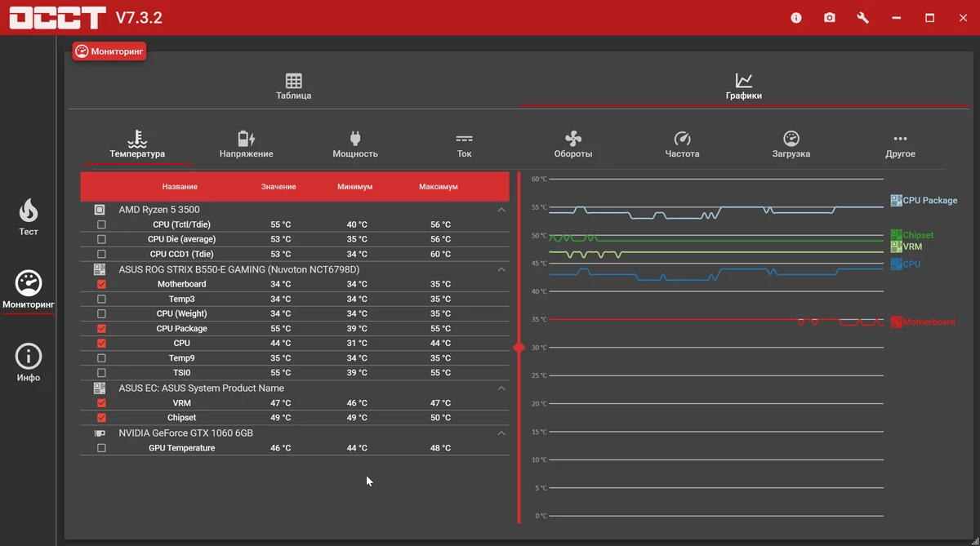980x546 pixels.
Task: Collapse the NVIDIA GeForce GTX 1060 group
Action: (501, 433)
